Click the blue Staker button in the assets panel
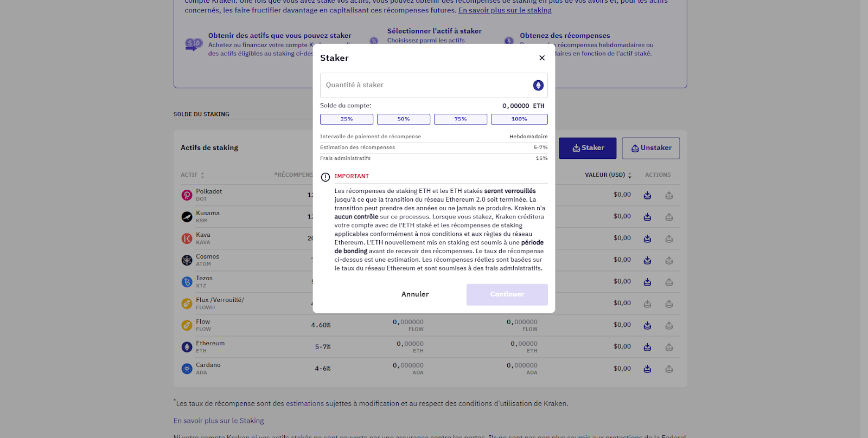 click(588, 148)
